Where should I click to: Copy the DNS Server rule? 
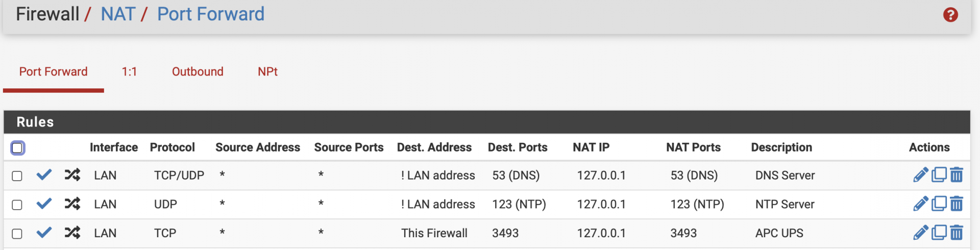[939, 175]
